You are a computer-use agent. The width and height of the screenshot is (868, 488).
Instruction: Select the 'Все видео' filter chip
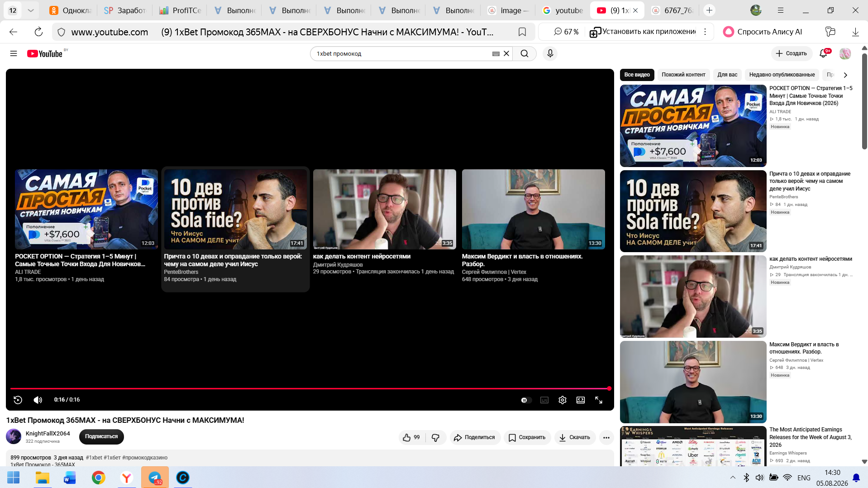point(637,75)
